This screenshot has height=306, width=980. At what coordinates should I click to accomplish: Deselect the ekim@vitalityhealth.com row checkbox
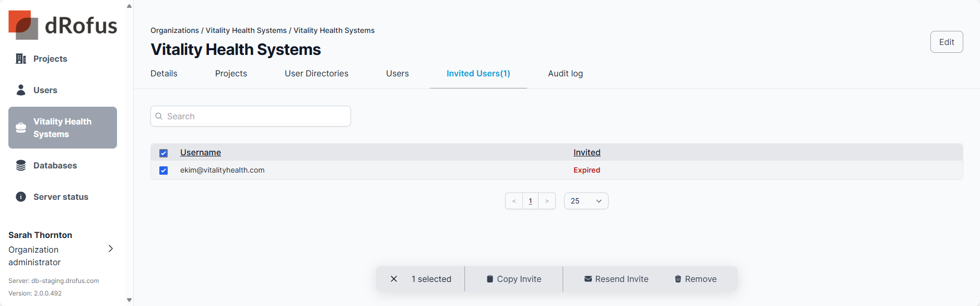point(164,171)
